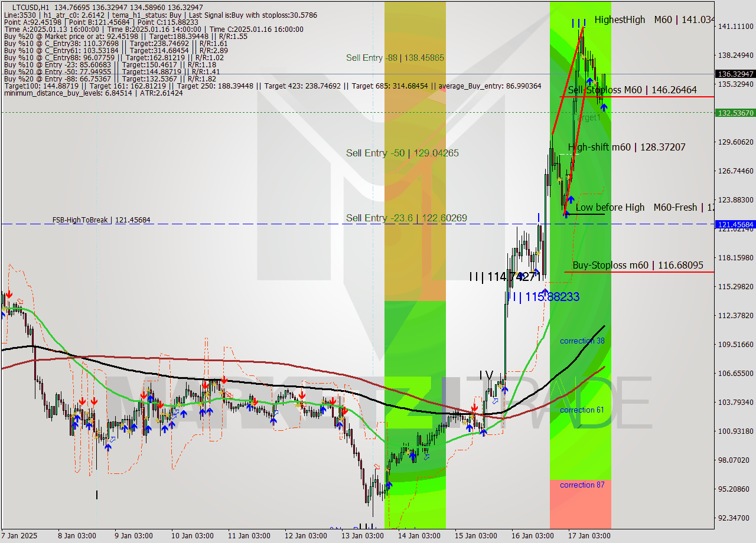Click the 'Low before High M60-Fresh' label

pyautogui.click(x=645, y=207)
